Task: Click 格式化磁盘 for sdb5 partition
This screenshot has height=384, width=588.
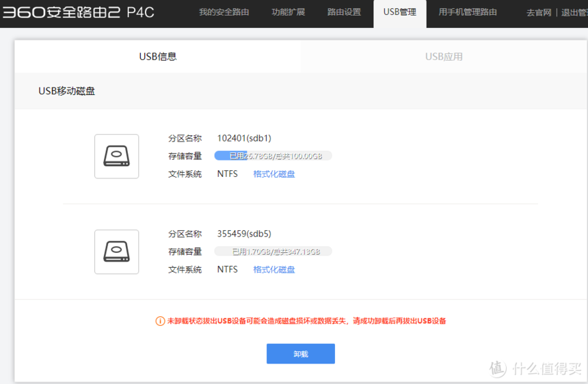Action: pos(274,269)
